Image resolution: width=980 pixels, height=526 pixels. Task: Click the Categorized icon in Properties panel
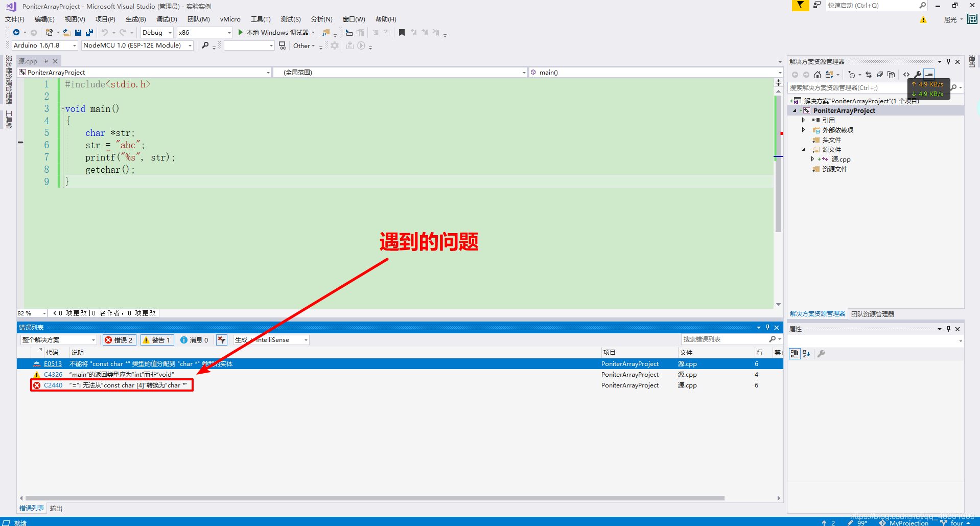(795, 354)
